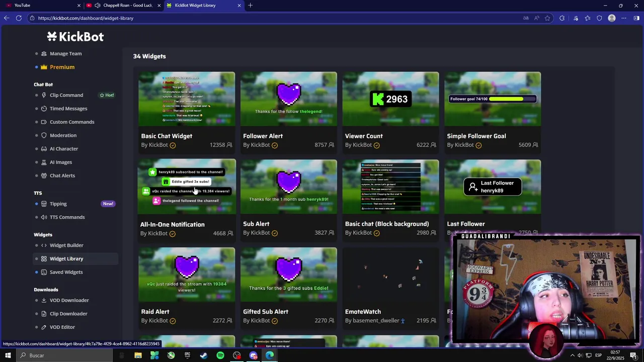
Task: Open Timed Messages page
Action: 68,109
